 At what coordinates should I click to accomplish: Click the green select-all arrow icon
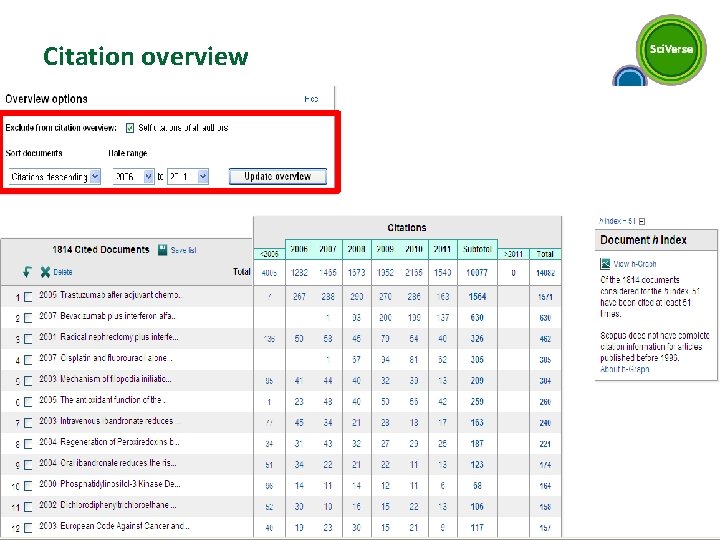(x=27, y=272)
